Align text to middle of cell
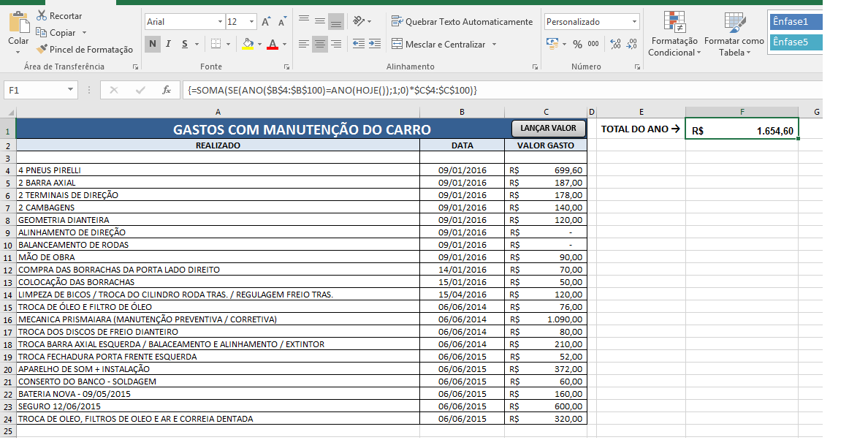The width and height of the screenshot is (868, 440). (x=320, y=22)
